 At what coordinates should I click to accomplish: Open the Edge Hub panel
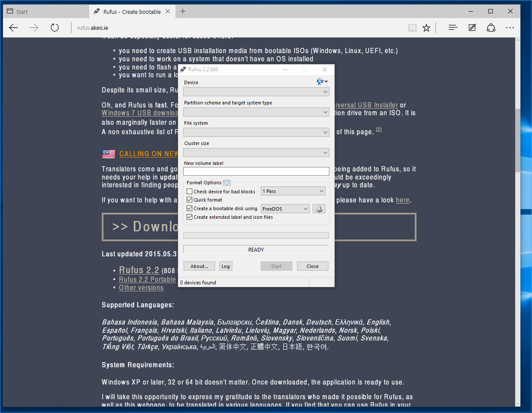click(453, 28)
